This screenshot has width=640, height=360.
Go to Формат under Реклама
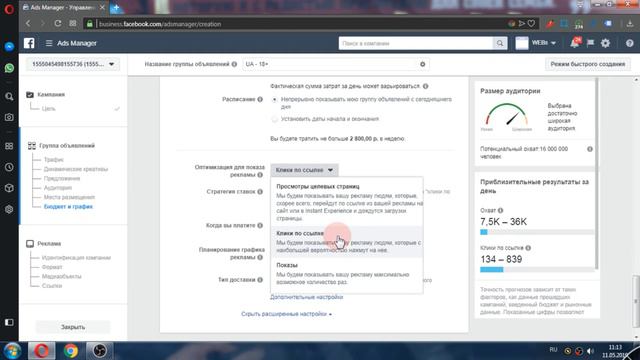pyautogui.click(x=52, y=267)
